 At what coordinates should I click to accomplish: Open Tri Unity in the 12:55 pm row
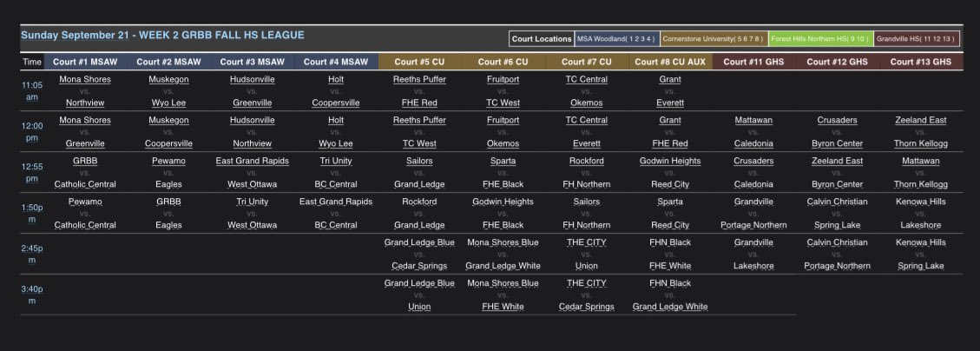click(x=336, y=161)
